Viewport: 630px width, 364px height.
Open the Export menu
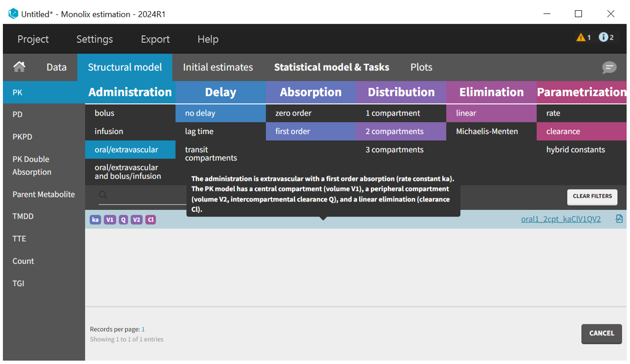[155, 39]
